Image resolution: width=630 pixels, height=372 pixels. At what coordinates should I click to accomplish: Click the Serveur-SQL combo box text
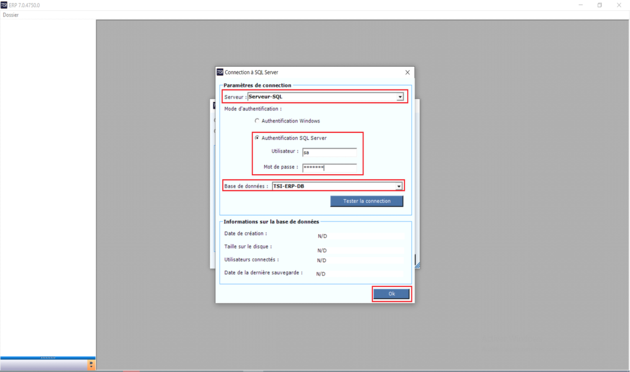click(x=266, y=97)
